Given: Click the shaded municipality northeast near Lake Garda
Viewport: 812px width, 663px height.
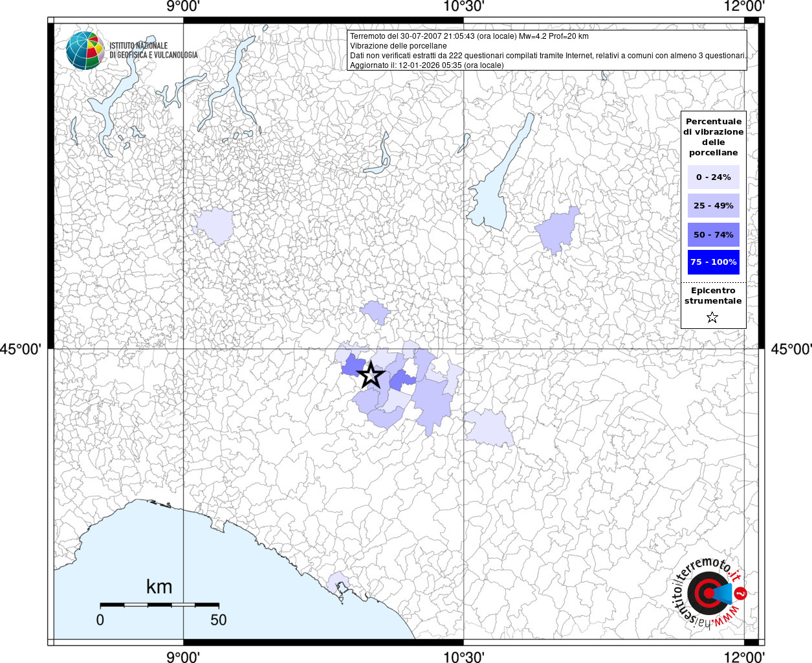Looking at the screenshot, I should point(557,230).
